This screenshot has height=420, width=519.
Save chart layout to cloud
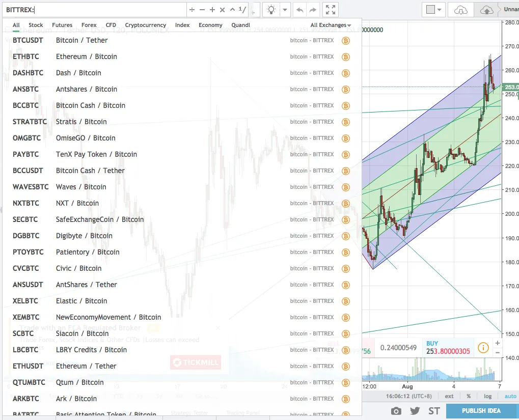point(486,10)
